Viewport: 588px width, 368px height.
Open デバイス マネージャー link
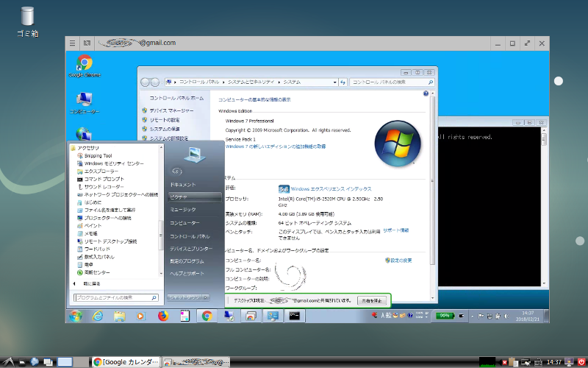coord(172,111)
